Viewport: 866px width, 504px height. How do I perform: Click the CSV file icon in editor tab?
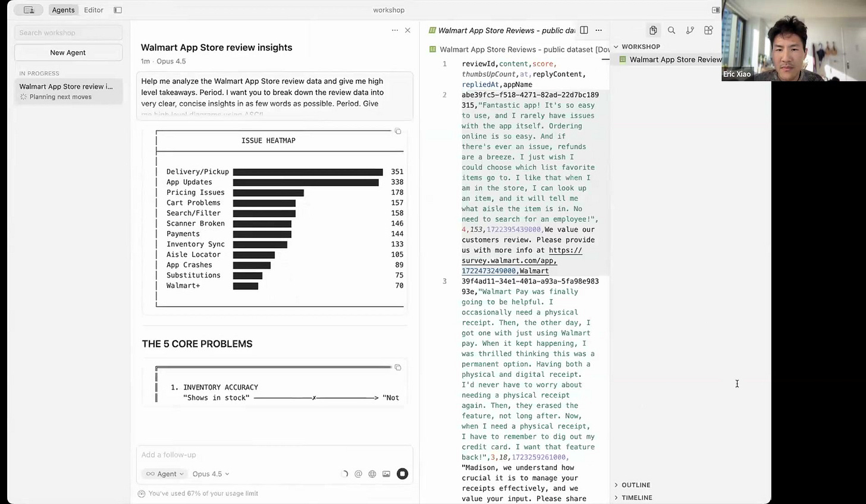[432, 30]
